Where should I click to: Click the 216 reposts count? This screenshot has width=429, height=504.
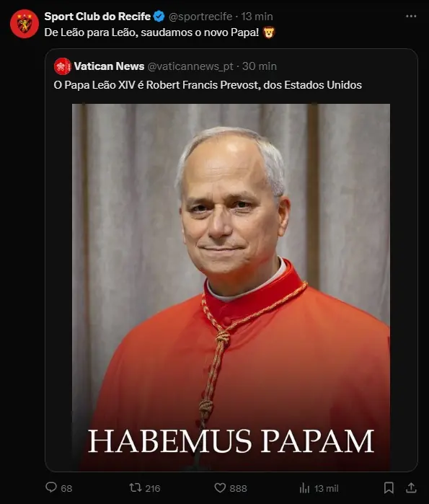[152, 489]
